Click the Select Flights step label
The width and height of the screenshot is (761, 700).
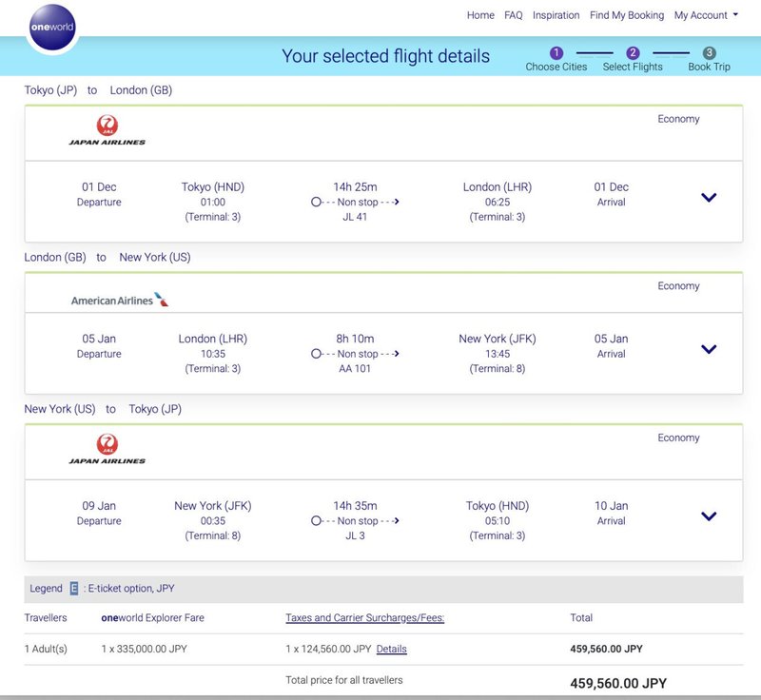[x=633, y=67]
